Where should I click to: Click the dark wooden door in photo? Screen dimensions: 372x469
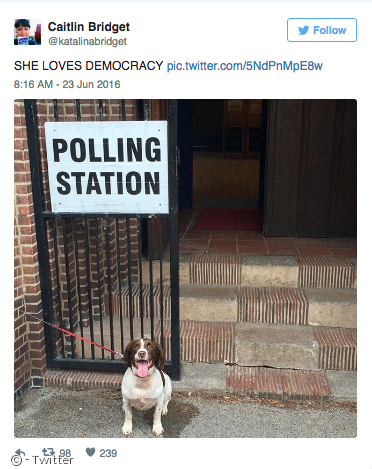click(311, 168)
